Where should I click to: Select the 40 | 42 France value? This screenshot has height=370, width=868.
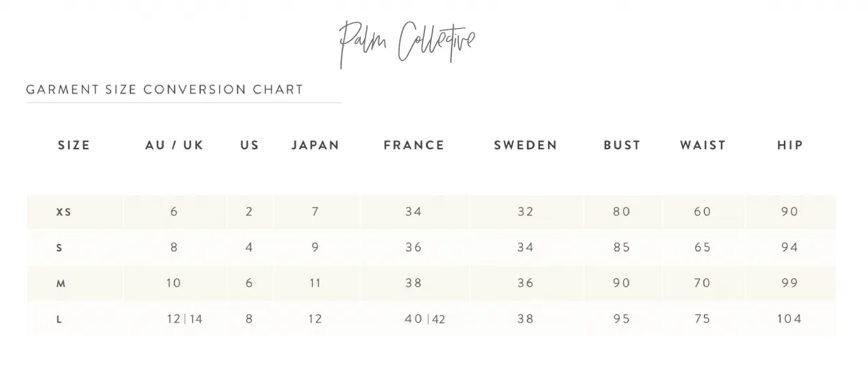425,319
